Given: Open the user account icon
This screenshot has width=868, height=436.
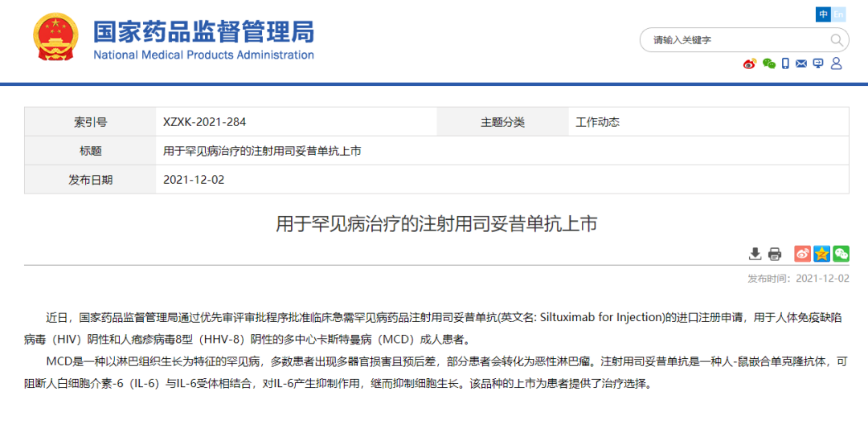Looking at the screenshot, I should (x=836, y=63).
